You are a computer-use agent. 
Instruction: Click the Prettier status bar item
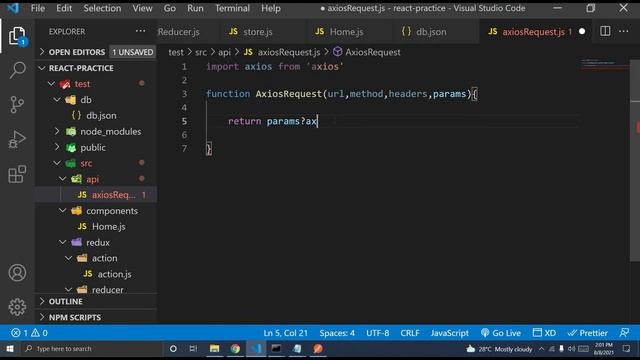click(x=587, y=333)
